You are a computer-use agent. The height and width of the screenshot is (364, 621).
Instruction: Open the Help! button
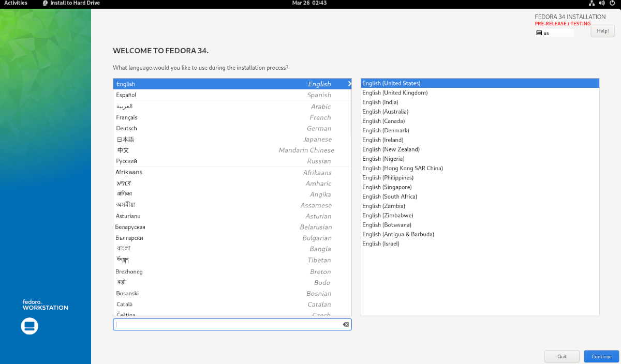coord(602,31)
